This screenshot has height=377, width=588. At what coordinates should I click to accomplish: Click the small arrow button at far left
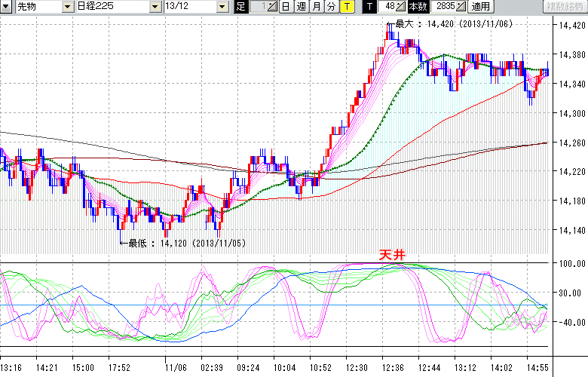coord(5,7)
